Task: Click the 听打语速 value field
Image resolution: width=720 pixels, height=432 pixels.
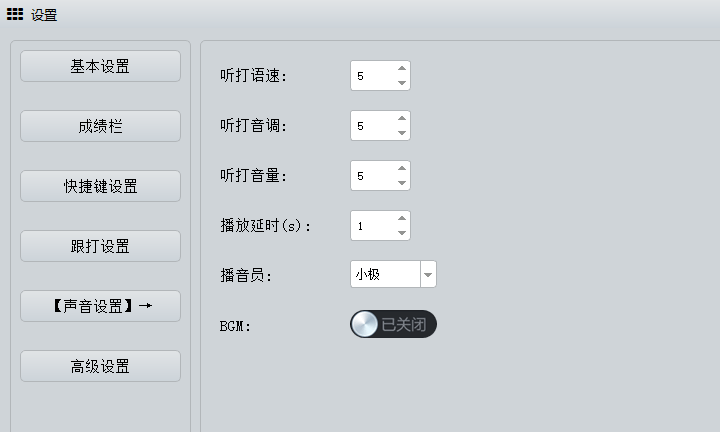Action: (x=371, y=76)
